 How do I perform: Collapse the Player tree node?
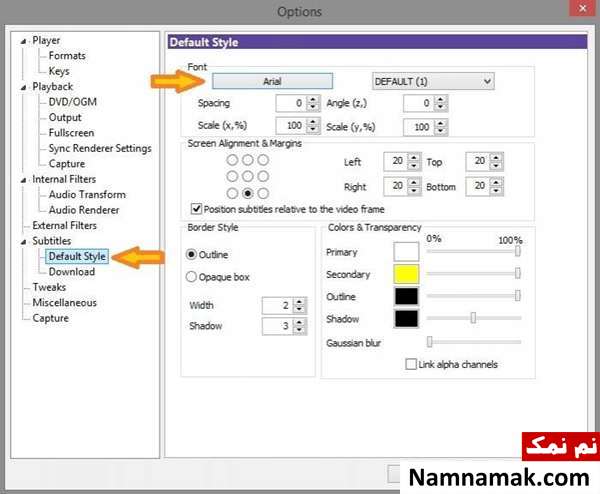coord(23,41)
